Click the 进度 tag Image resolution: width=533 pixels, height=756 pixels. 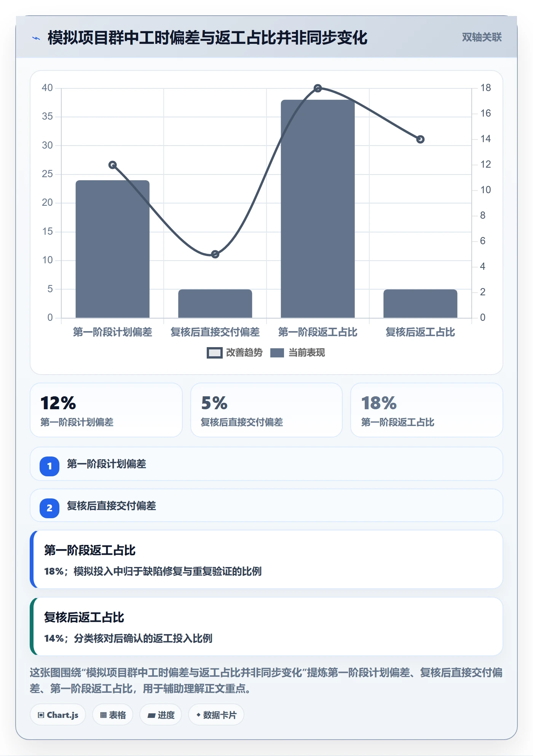pyautogui.click(x=161, y=715)
